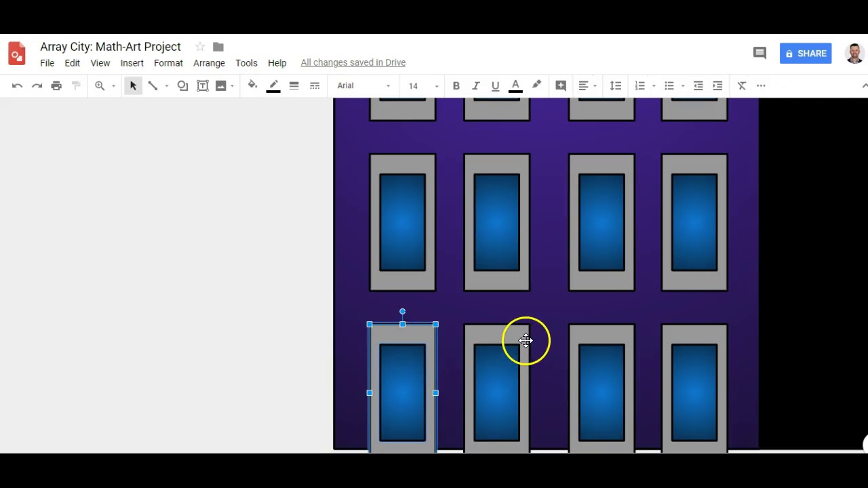Click the All changes saved in Drive link
This screenshot has height=488, width=868.
pyautogui.click(x=353, y=62)
